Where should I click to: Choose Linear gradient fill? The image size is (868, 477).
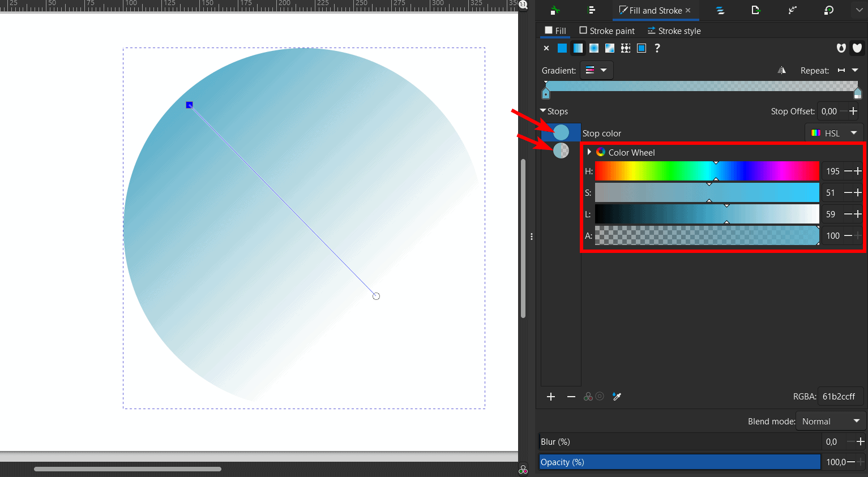click(578, 48)
